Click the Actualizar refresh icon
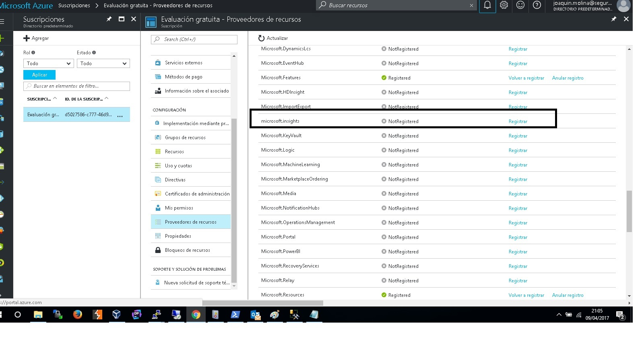 (261, 38)
